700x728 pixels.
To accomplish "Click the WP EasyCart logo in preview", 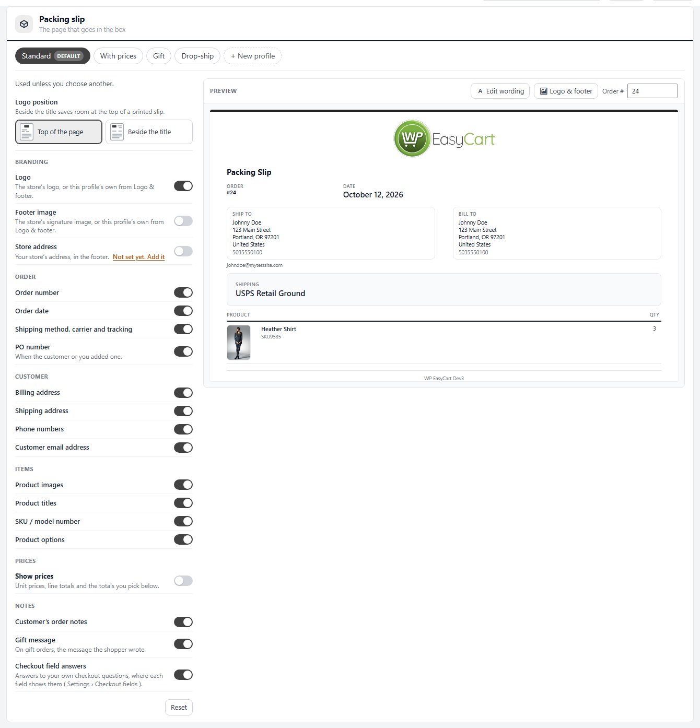I will coord(444,138).
